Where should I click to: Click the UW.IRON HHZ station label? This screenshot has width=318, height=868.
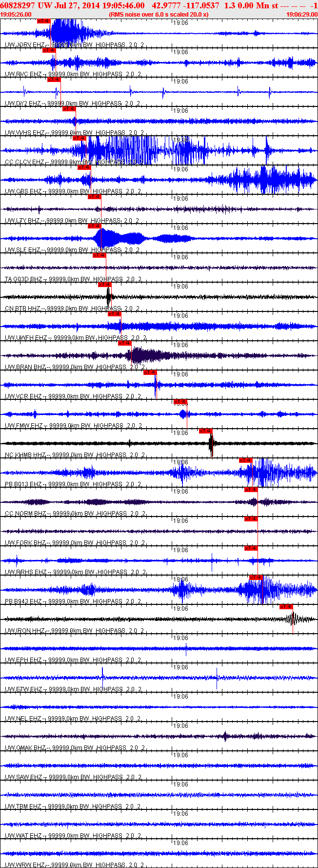[25, 631]
